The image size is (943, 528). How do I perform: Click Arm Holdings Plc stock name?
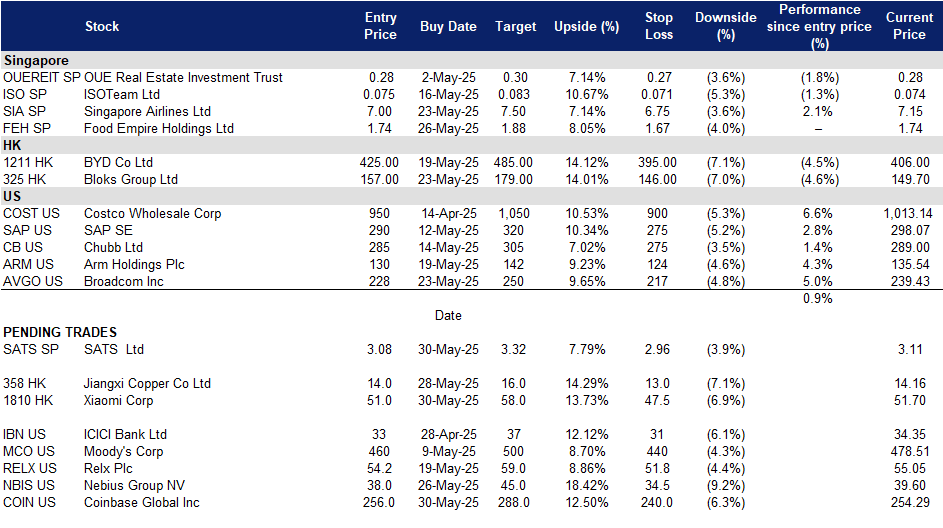(x=134, y=264)
